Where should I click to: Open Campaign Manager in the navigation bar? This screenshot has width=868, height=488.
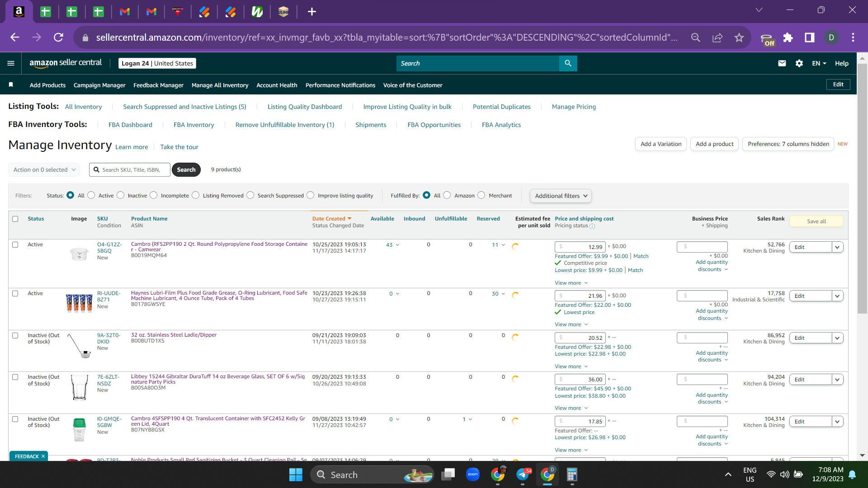[x=99, y=85]
